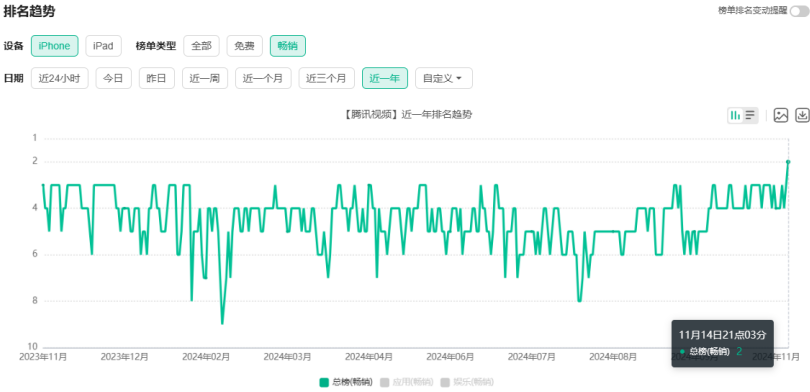This screenshot has width=810, height=392.
Task: Click 排名趋势 section heading
Action: 29,11
